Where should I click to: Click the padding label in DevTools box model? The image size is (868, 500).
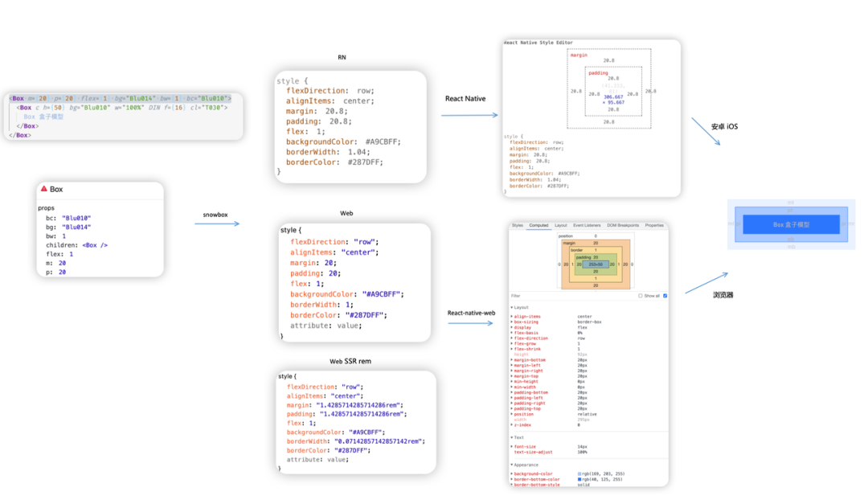point(583,257)
